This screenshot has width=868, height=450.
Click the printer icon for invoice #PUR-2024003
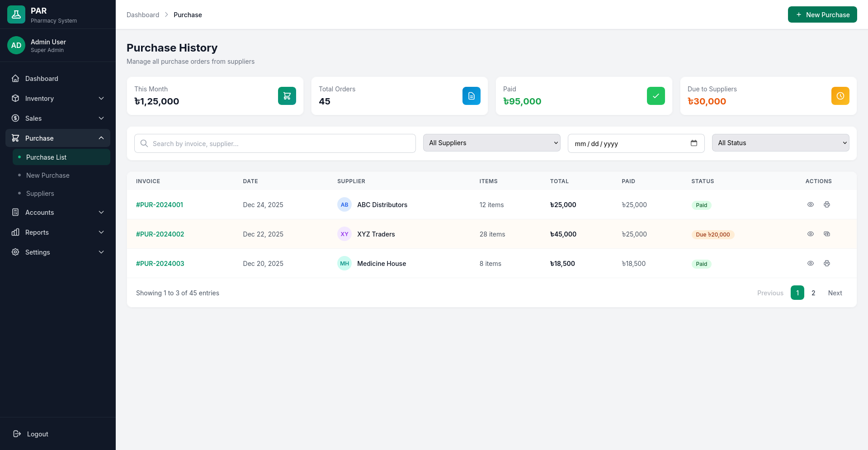(x=827, y=263)
